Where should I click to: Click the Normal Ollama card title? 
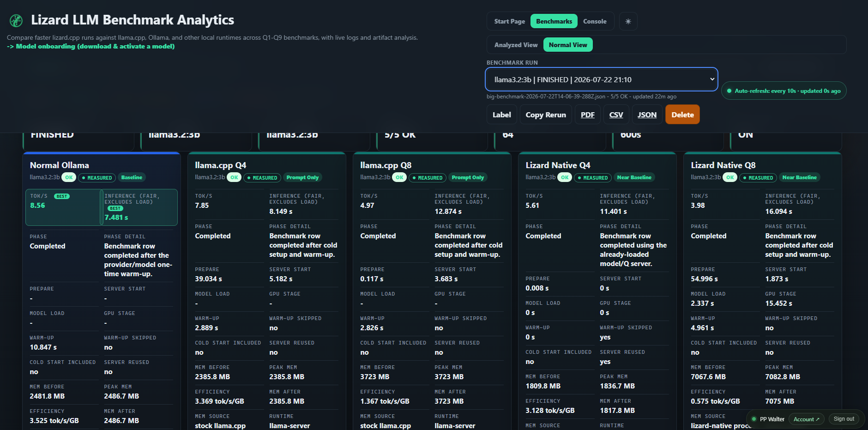60,165
